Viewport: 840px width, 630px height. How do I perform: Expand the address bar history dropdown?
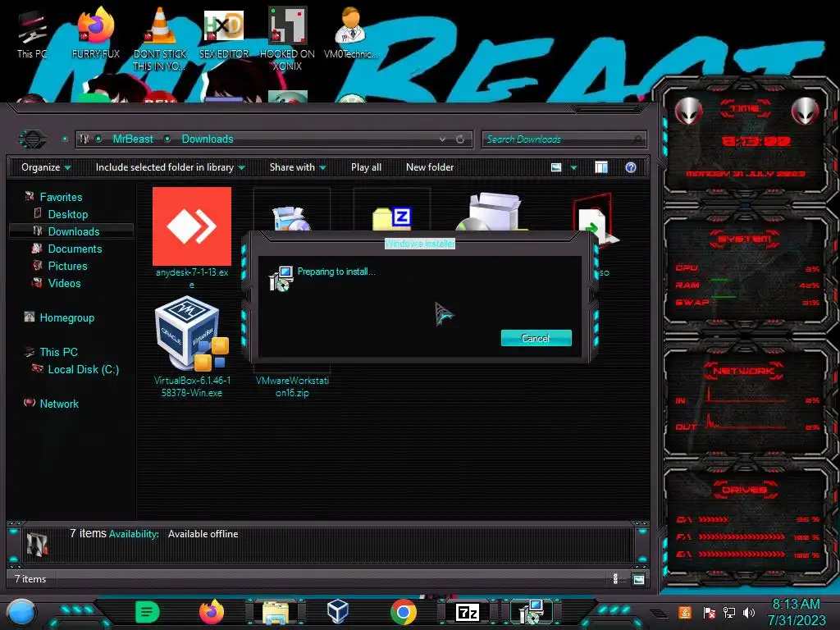tap(442, 139)
